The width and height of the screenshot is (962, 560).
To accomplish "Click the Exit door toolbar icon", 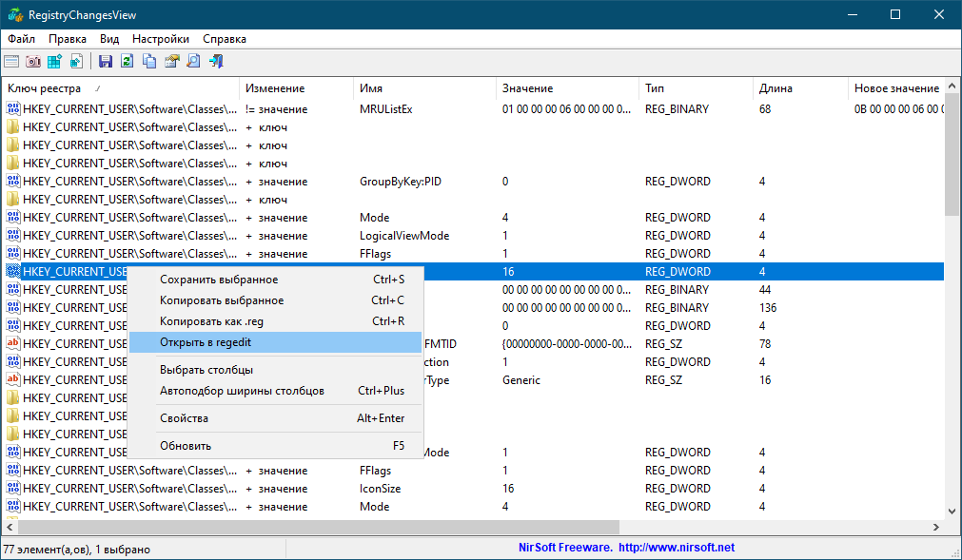I will pos(217,62).
